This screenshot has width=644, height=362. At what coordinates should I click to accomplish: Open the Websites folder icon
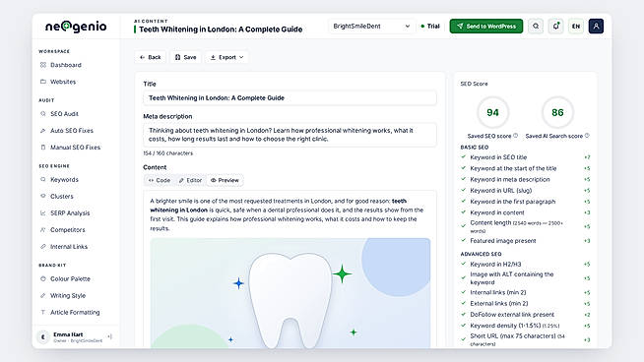43,82
